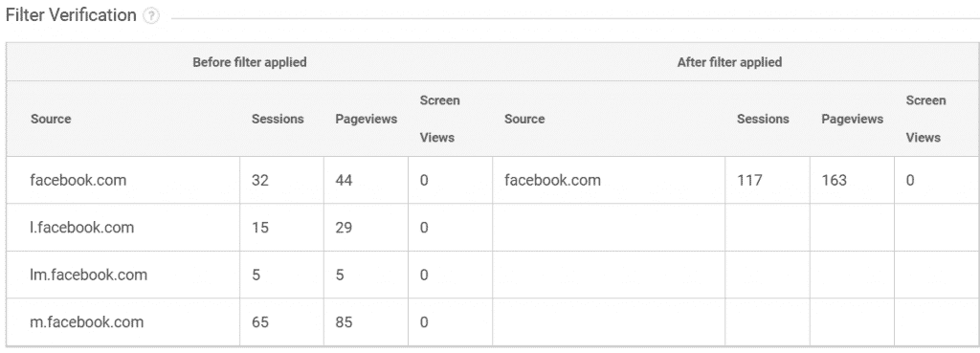The width and height of the screenshot is (980, 353).
Task: Click the 32 sessions cell for facebook.com
Action: (260, 180)
